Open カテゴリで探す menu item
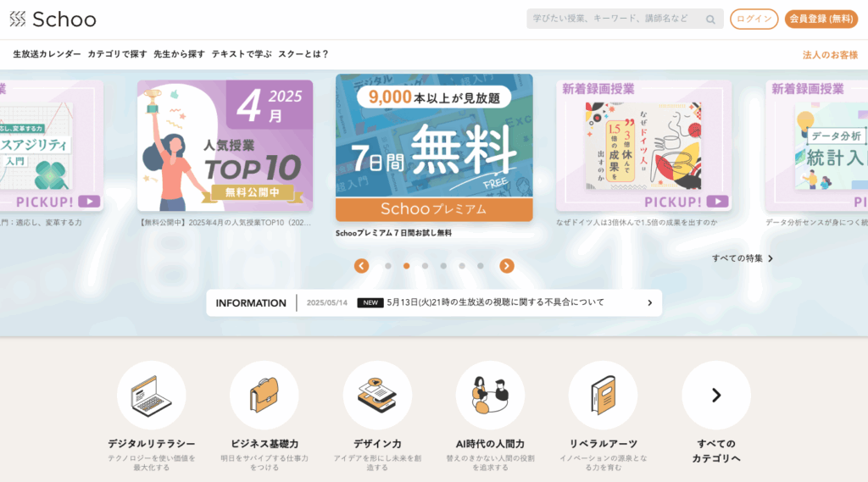Viewport: 868px width, 482px height. pyautogui.click(x=117, y=54)
